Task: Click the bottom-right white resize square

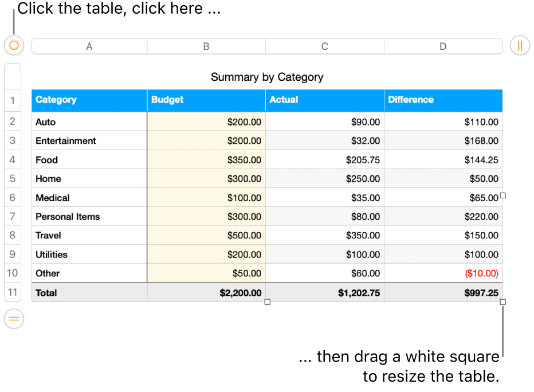Action: click(x=503, y=302)
